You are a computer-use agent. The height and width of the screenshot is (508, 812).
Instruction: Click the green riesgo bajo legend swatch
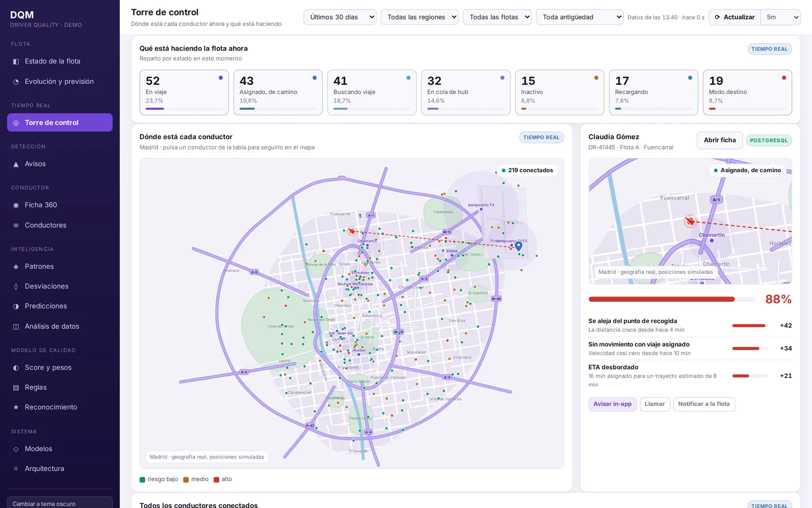(143, 480)
